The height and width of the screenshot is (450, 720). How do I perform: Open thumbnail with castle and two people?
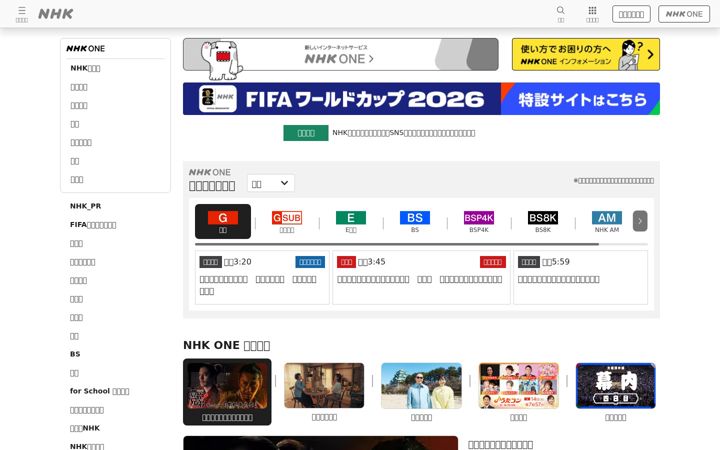coord(422,386)
